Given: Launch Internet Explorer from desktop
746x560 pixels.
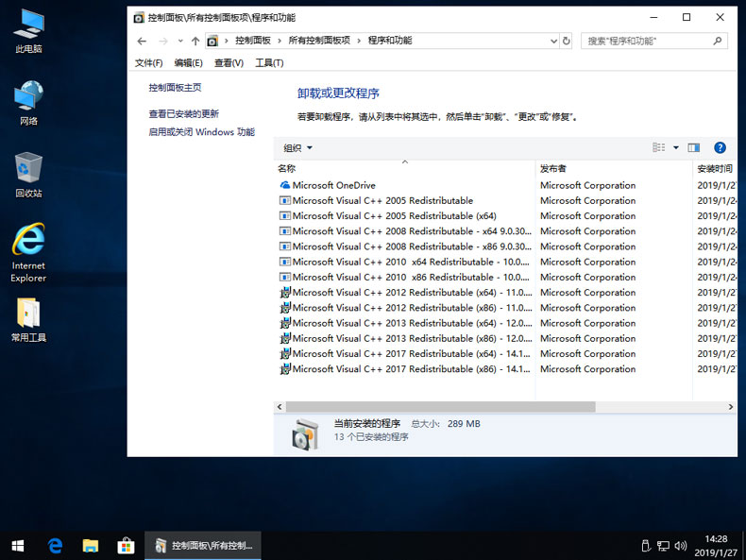Looking at the screenshot, I should pos(28,253).
